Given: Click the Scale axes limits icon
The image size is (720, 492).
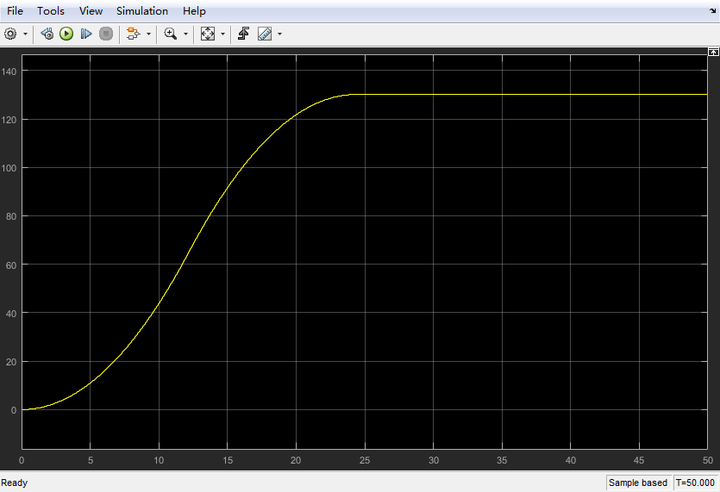Looking at the screenshot, I should 208,34.
